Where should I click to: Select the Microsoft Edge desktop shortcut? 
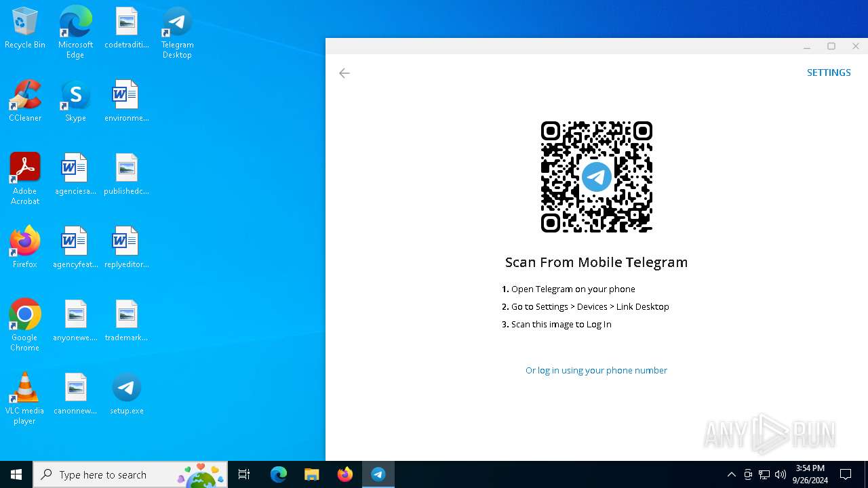tap(75, 33)
